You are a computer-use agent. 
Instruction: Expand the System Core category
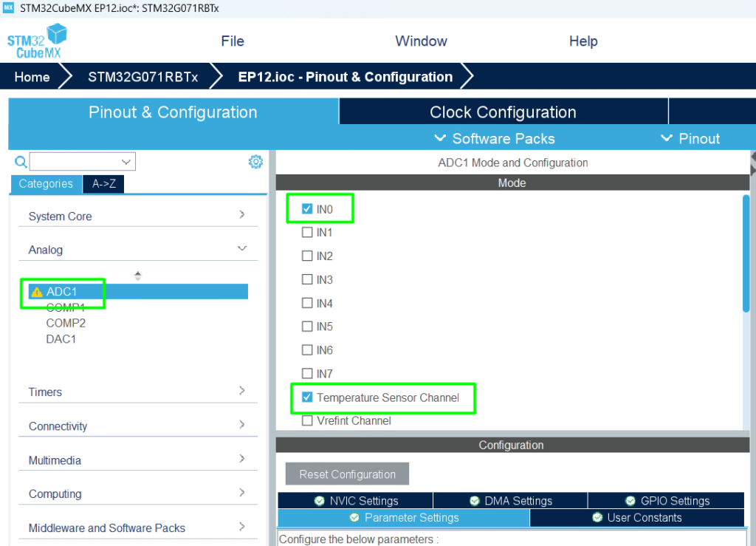(x=137, y=216)
